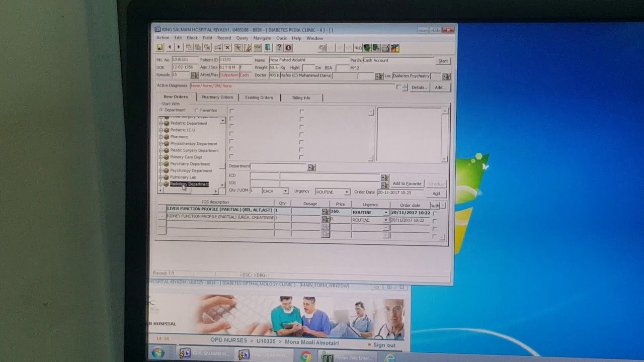Expand the Pediatric Department tree node
This screenshot has width=644, height=362.
162,123
